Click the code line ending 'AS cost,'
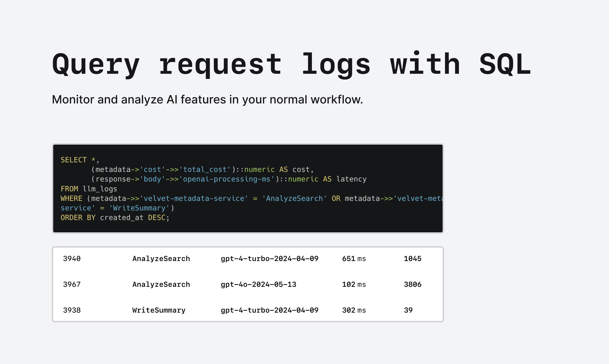Screen dimensions: 609x364 click(x=202, y=170)
